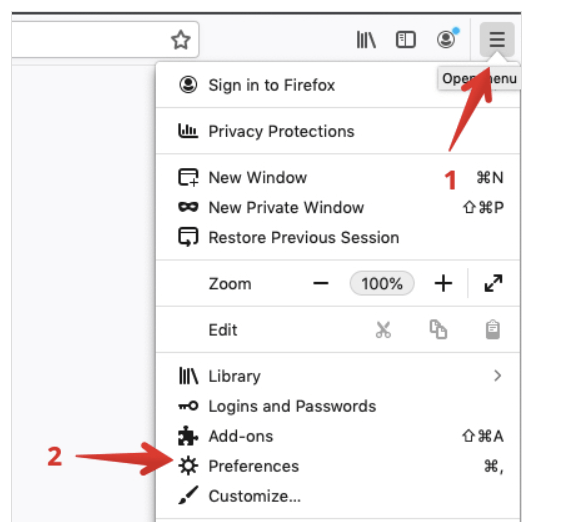Viewport: 586px width, 522px height.
Task: Show sidebars using the sidebar icon
Action: 405,40
